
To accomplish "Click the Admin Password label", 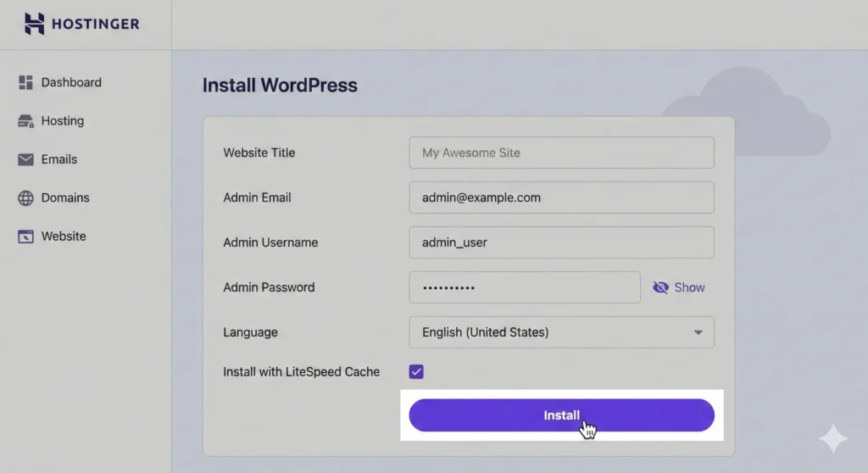I will pyautogui.click(x=269, y=287).
